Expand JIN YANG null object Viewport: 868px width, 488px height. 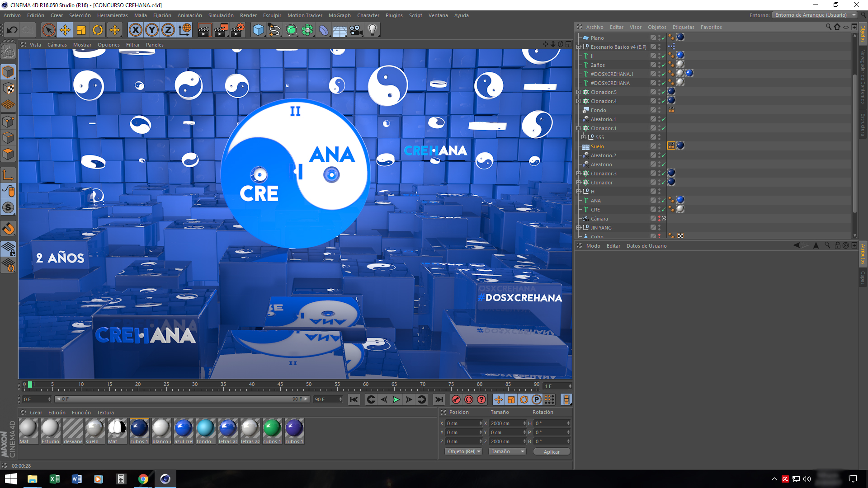579,227
